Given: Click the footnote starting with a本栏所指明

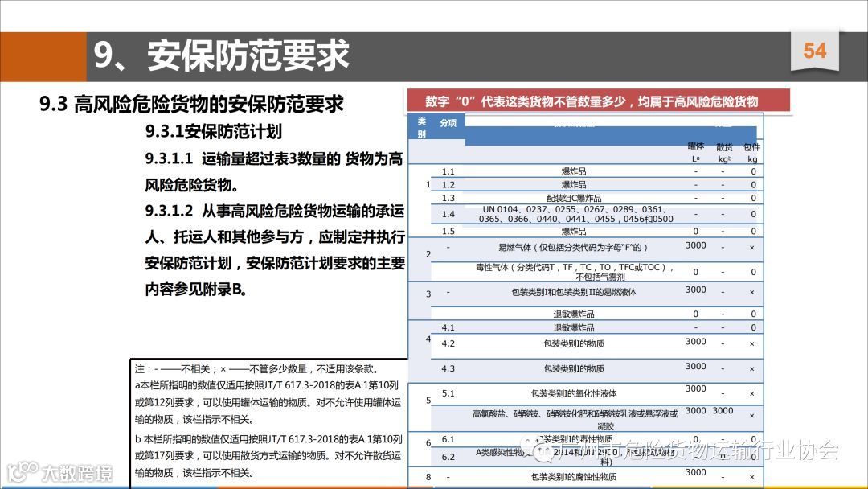Looking at the screenshot, I should click(x=268, y=402).
